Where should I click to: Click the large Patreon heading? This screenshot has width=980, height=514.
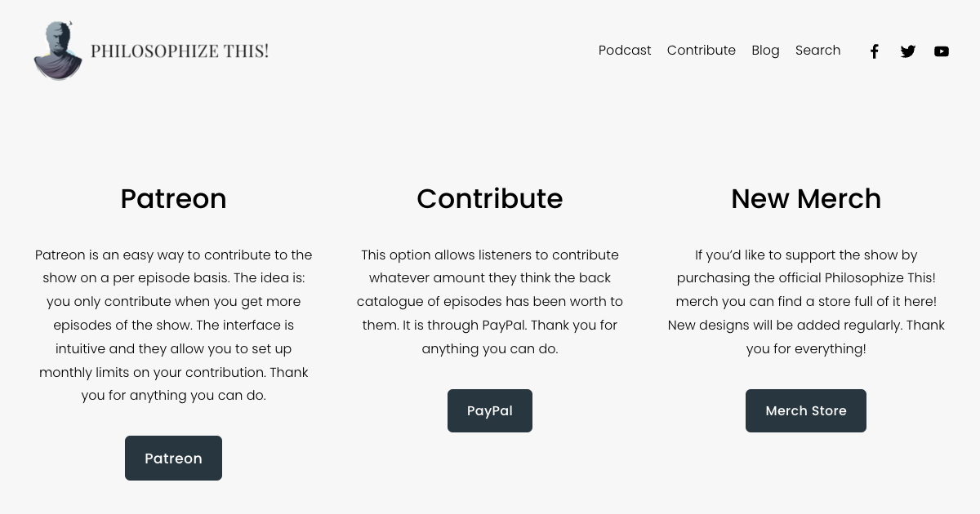(x=173, y=198)
